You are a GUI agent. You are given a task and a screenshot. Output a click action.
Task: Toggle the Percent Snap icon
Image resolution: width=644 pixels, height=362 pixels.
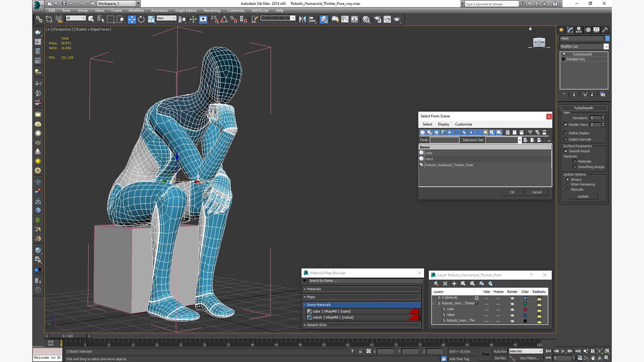234,19
